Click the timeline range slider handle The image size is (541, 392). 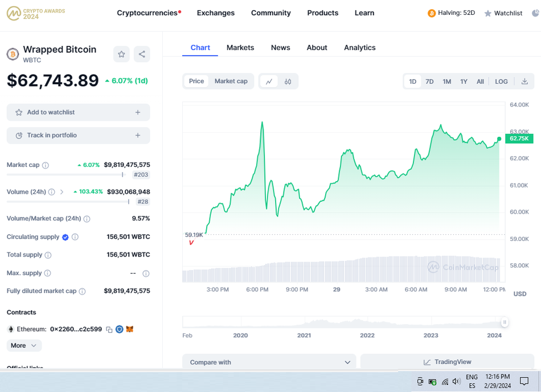[504, 322]
